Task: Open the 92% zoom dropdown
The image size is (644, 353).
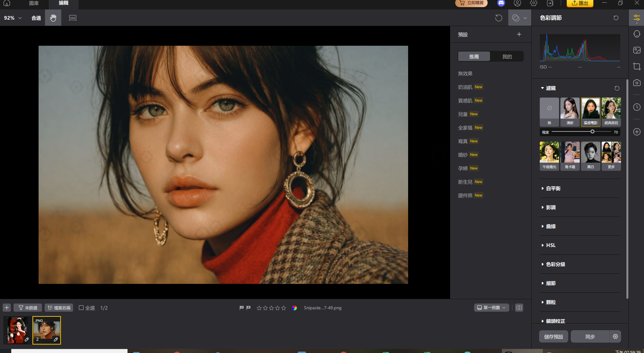Action: point(13,18)
